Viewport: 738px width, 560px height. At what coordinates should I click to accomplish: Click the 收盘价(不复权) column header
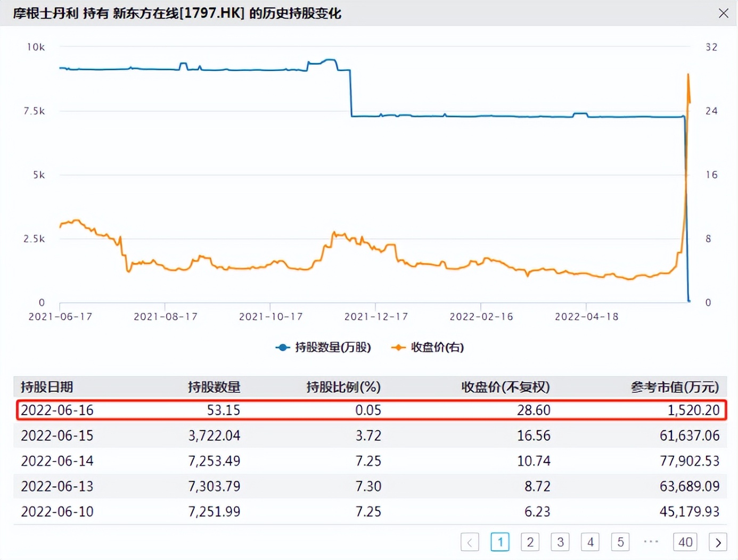[505, 387]
